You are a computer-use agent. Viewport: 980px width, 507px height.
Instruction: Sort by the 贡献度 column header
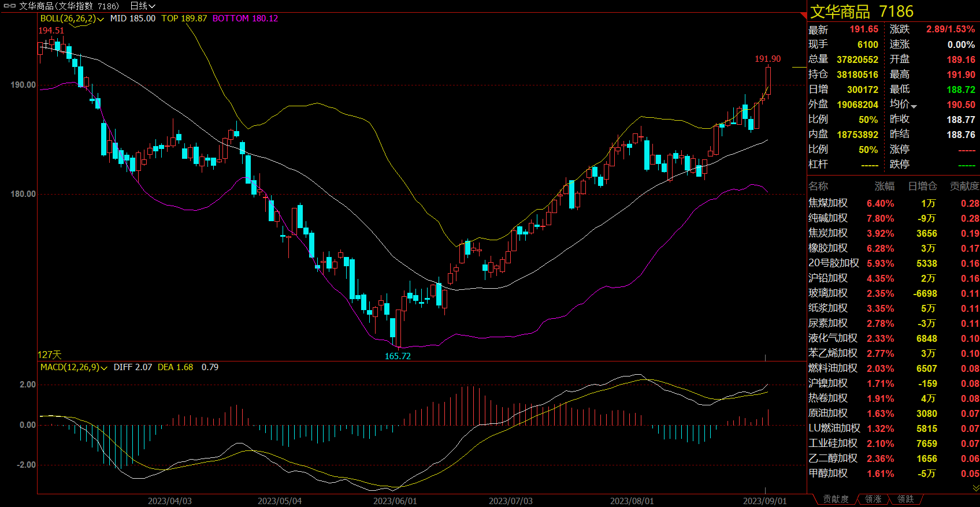click(964, 186)
